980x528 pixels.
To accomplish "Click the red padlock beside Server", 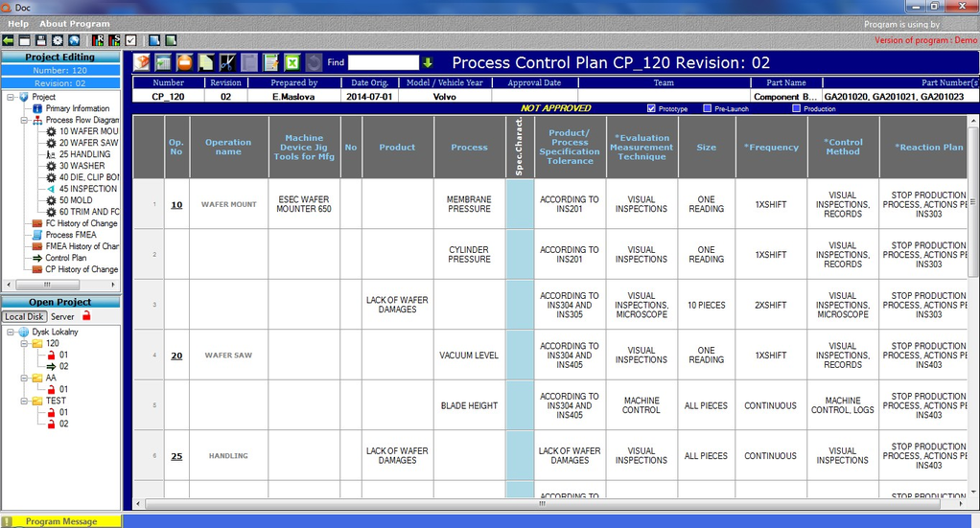I will pos(87,315).
